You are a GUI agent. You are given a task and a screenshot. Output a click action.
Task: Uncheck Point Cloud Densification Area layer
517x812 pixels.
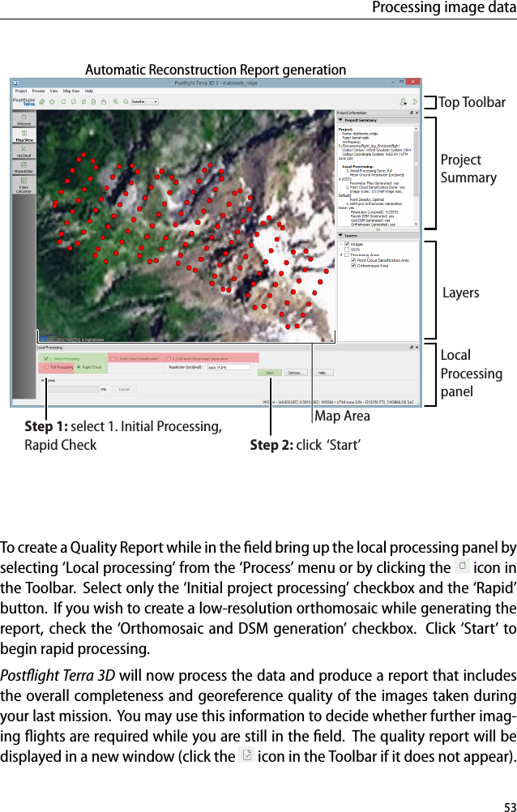coord(353,260)
